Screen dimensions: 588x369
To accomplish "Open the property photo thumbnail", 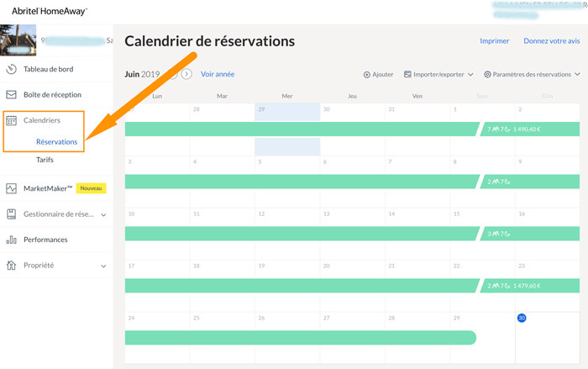I will pyautogui.click(x=18, y=40).
